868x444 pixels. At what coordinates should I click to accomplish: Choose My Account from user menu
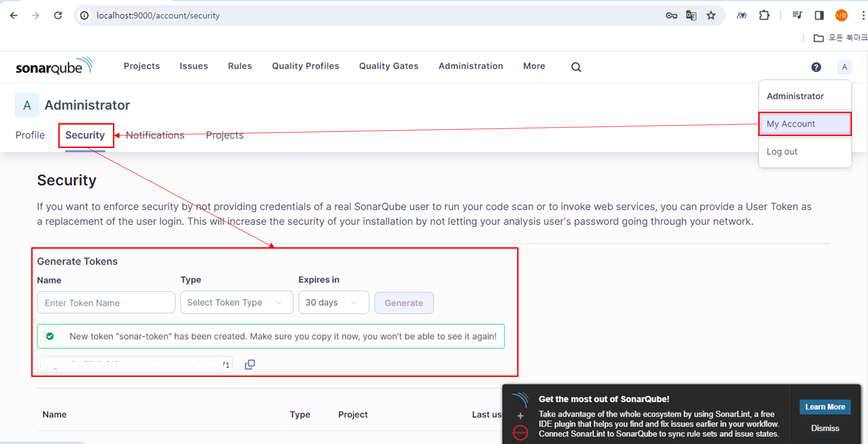(x=805, y=124)
